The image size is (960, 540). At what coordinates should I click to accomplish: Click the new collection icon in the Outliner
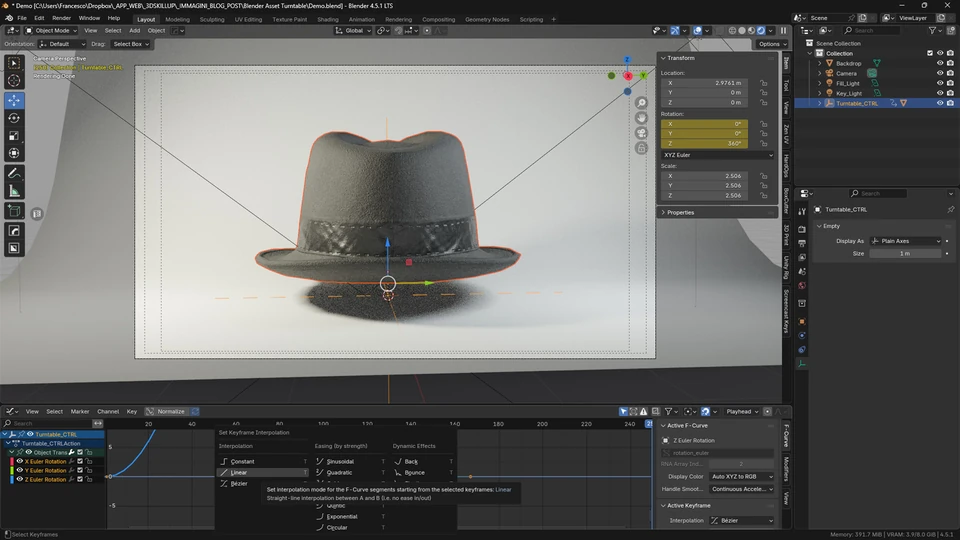tap(950, 30)
